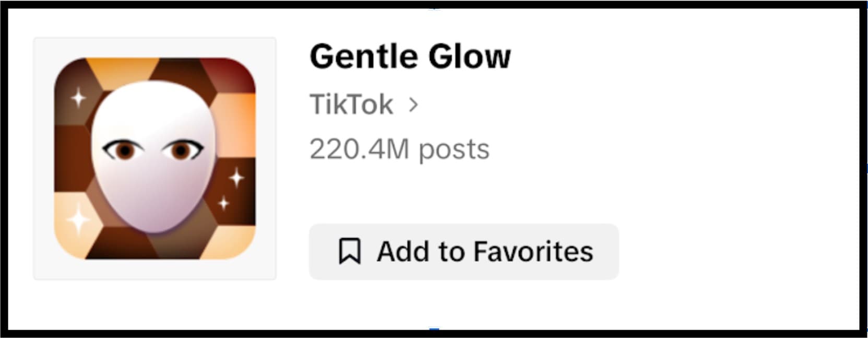Select the Gentle Glow title

[410, 55]
